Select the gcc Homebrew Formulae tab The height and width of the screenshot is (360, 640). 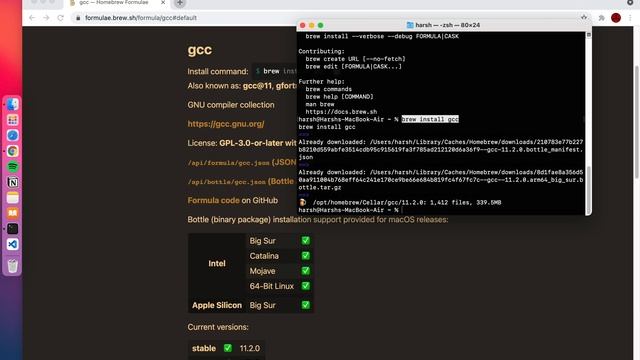click(x=114, y=3)
